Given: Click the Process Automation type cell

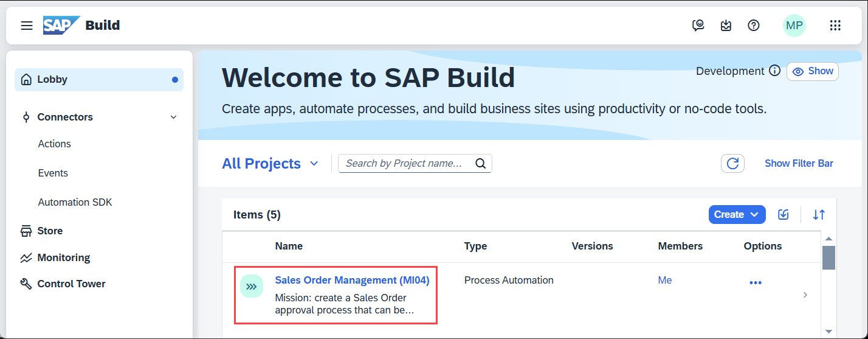Looking at the screenshot, I should coord(509,280).
